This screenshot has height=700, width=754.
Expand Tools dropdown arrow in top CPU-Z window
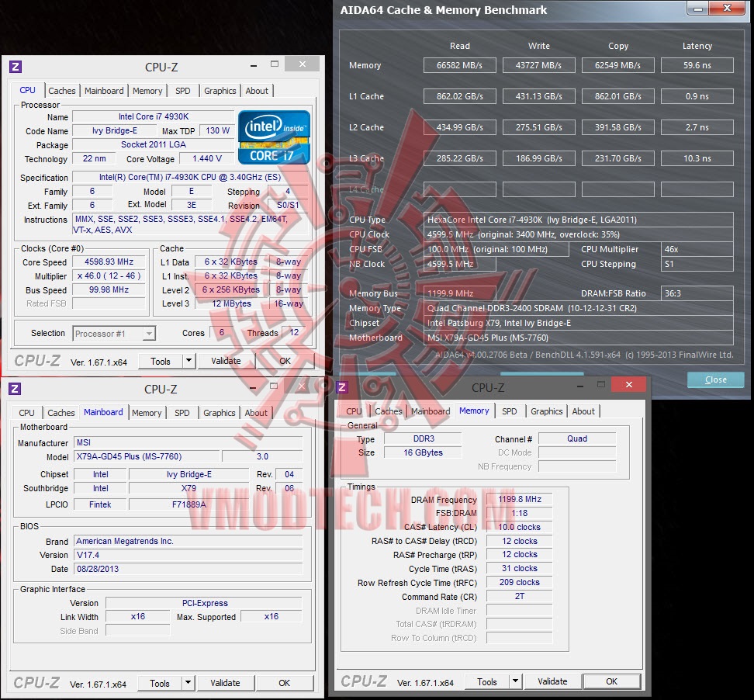pyautogui.click(x=189, y=361)
